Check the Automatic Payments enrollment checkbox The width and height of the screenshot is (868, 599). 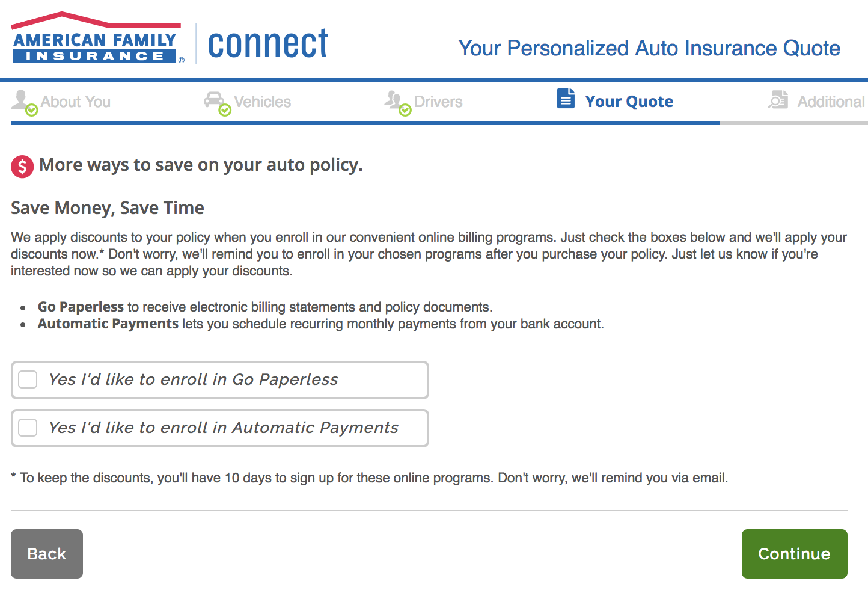(28, 428)
